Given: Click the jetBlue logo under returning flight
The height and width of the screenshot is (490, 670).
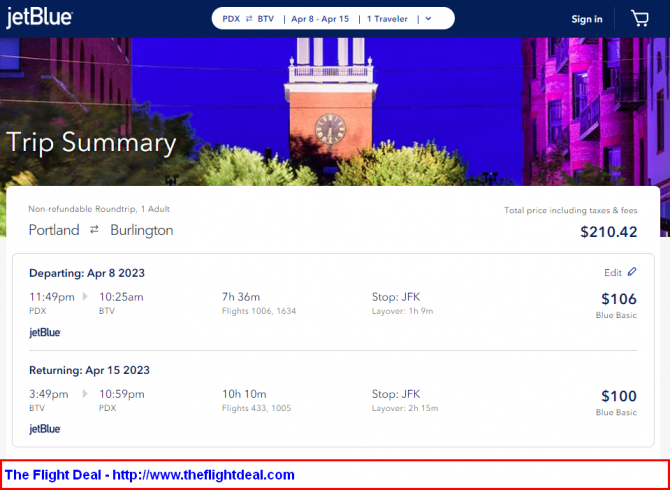Looking at the screenshot, I should [45, 429].
